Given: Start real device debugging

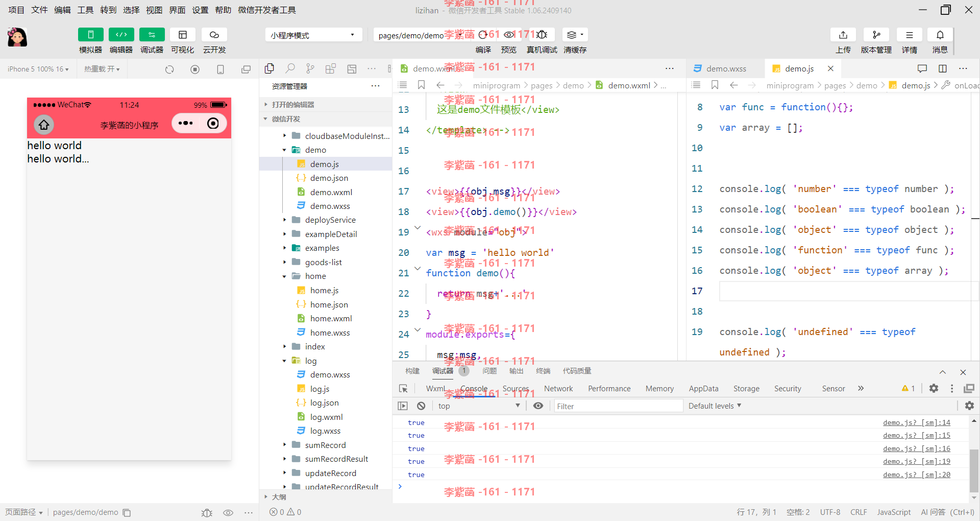Looking at the screenshot, I should tap(542, 35).
